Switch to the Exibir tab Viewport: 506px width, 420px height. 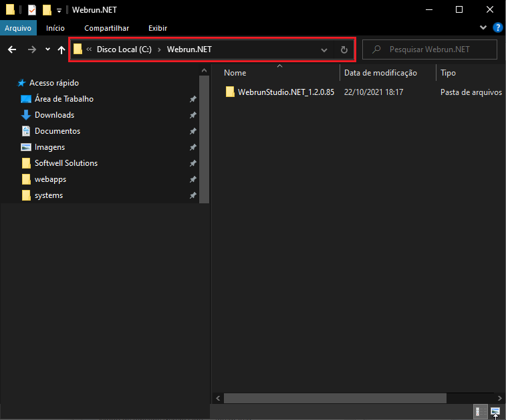pos(158,28)
